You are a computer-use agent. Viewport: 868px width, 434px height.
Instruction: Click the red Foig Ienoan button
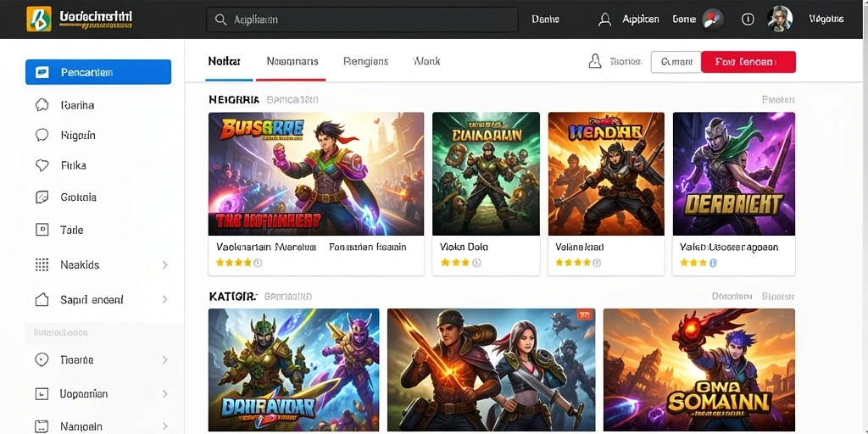(x=748, y=62)
